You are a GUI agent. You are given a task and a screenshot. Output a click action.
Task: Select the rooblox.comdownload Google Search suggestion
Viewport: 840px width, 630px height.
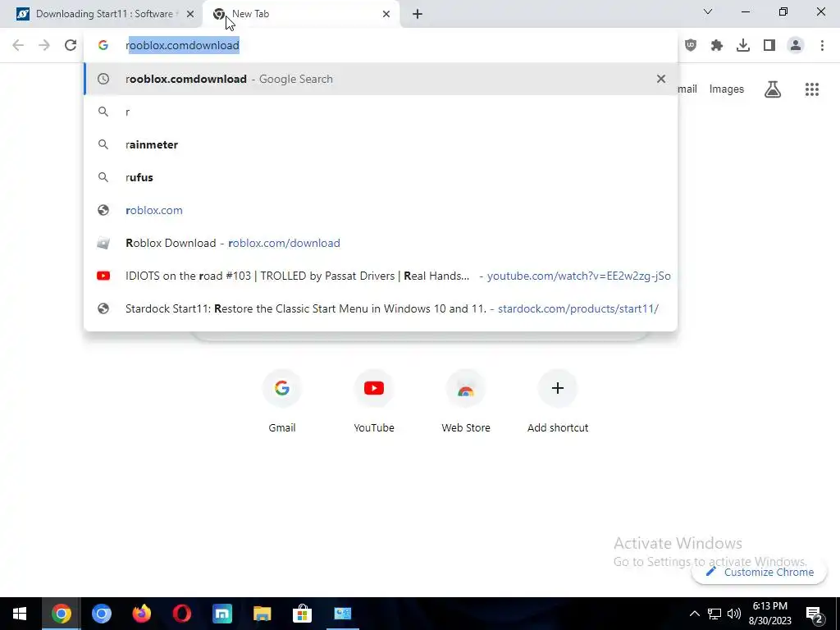(x=381, y=79)
